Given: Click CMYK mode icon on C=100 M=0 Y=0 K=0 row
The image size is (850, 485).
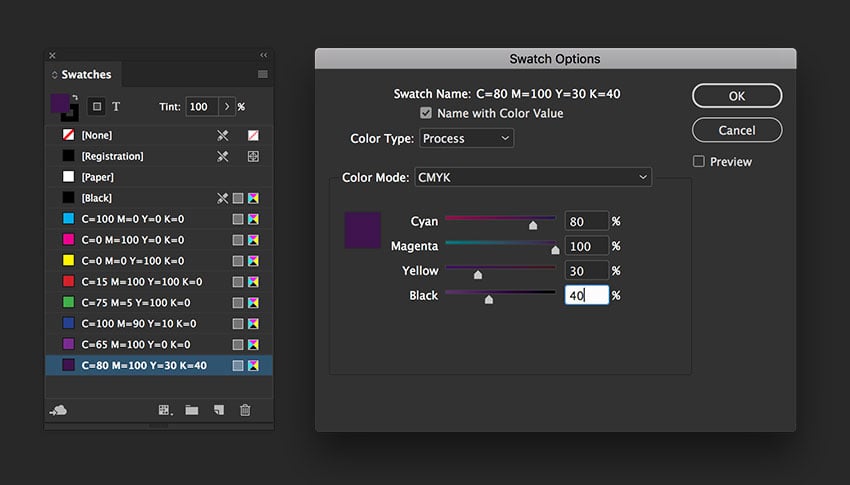Looking at the screenshot, I should [253, 219].
